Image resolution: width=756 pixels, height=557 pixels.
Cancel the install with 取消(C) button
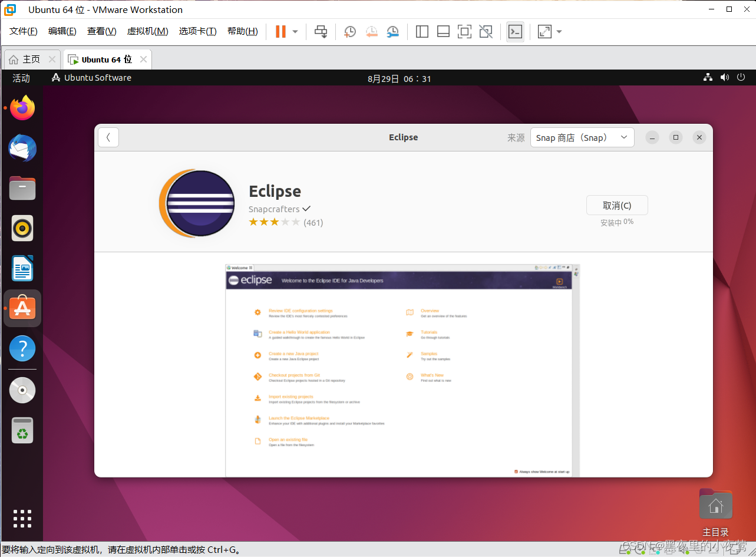click(617, 205)
